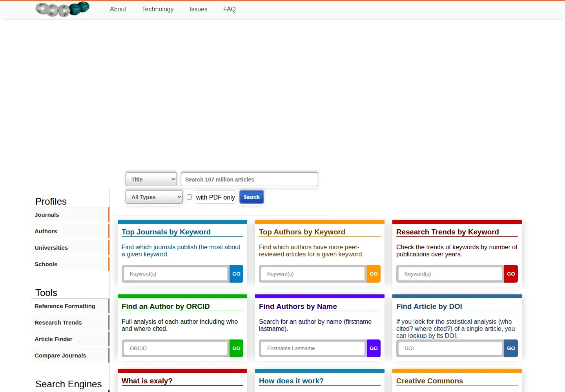The image size is (565, 392).
Task: Open Universities under Profiles
Action: (x=70, y=248)
